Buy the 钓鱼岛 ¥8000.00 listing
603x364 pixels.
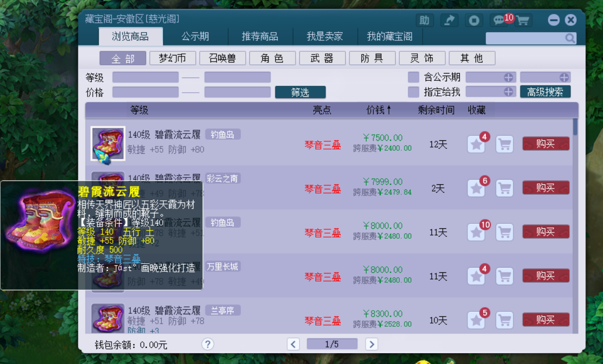(545, 232)
